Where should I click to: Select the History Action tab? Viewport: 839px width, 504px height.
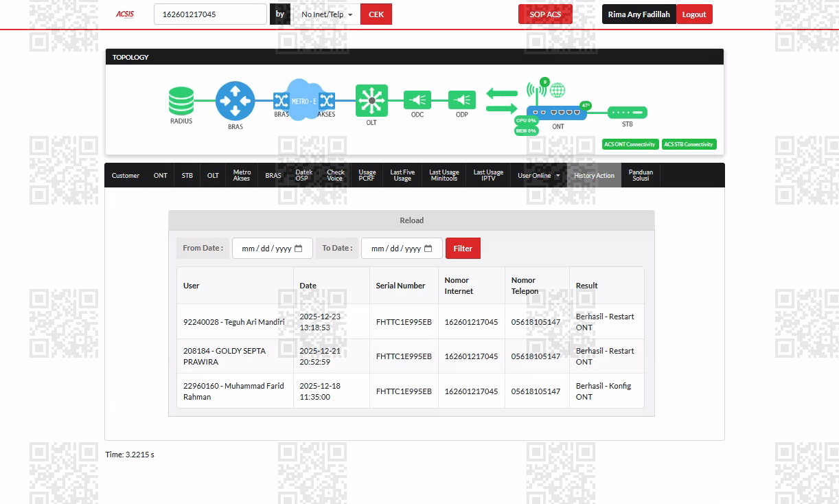595,176
